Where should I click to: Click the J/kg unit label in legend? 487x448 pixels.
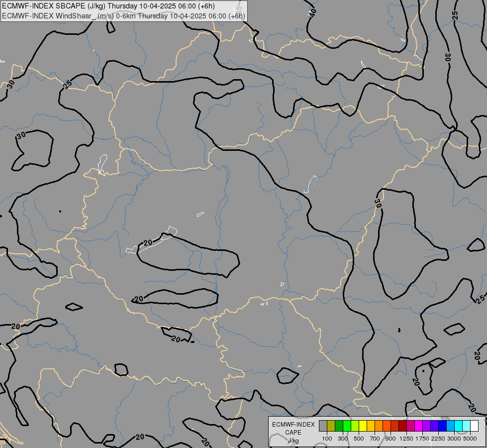(x=293, y=441)
